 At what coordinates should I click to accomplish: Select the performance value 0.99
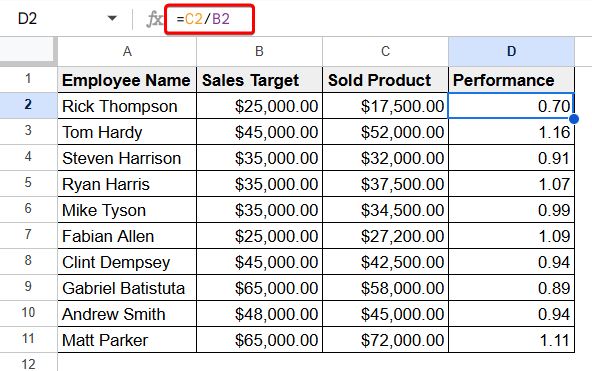pyautogui.click(x=512, y=210)
